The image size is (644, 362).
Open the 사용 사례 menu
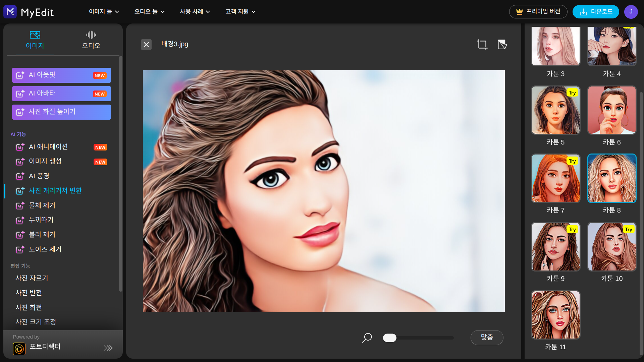coord(195,12)
